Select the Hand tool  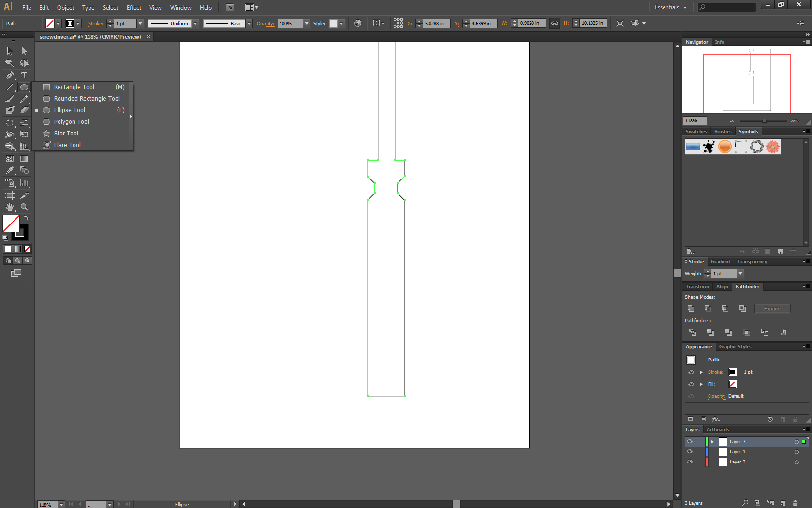pyautogui.click(x=9, y=207)
